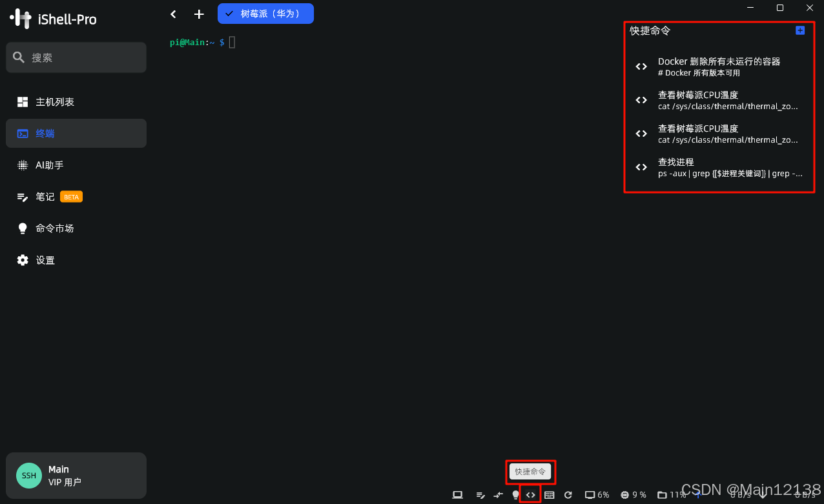
Task: Click the search magnifier icon
Action: click(19, 57)
